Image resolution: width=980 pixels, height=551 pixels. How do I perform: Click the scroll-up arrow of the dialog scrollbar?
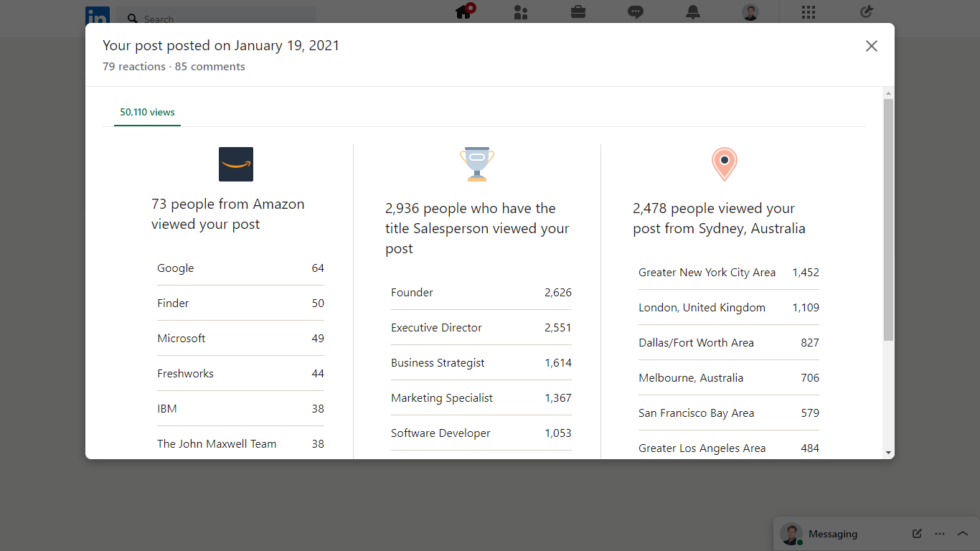pos(889,93)
